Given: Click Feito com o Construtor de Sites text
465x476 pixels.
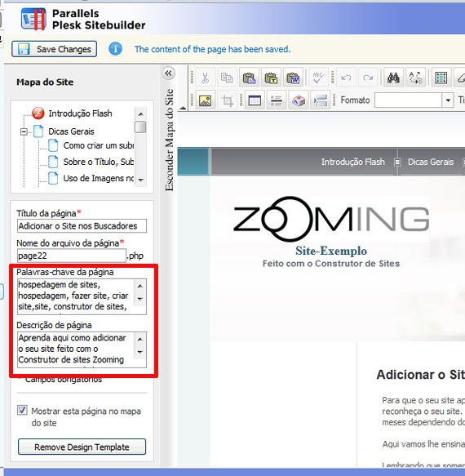Looking at the screenshot, I should [331, 264].
